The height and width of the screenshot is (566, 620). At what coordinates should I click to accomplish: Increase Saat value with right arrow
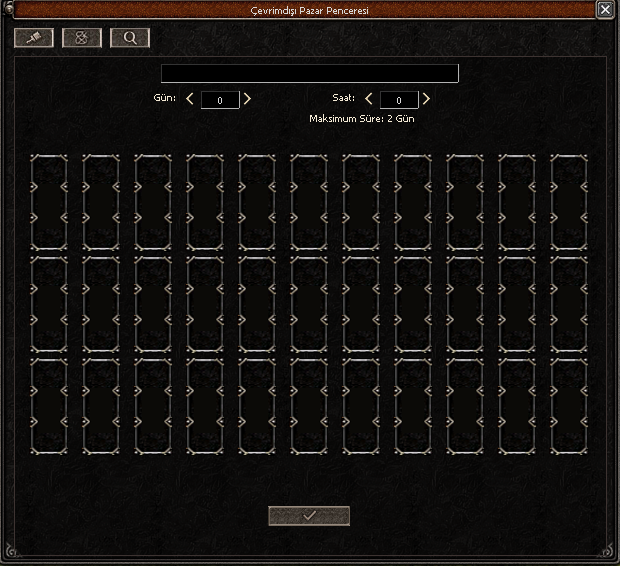click(426, 99)
